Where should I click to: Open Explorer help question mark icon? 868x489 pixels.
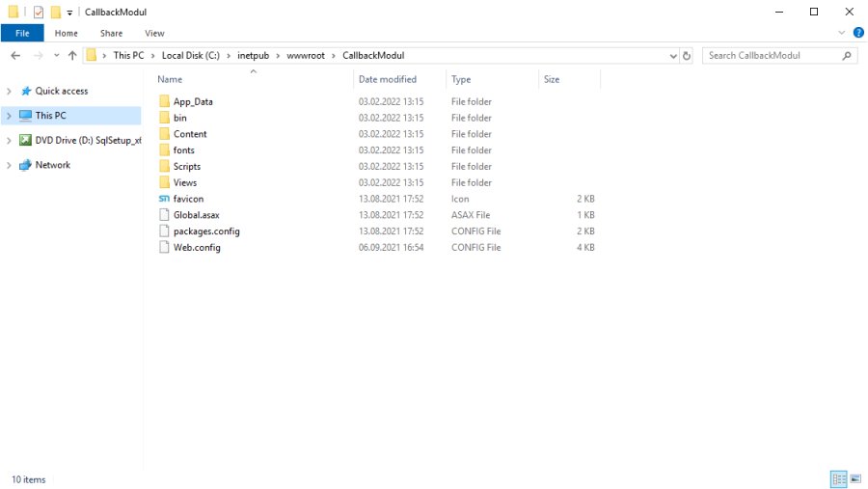tap(856, 33)
